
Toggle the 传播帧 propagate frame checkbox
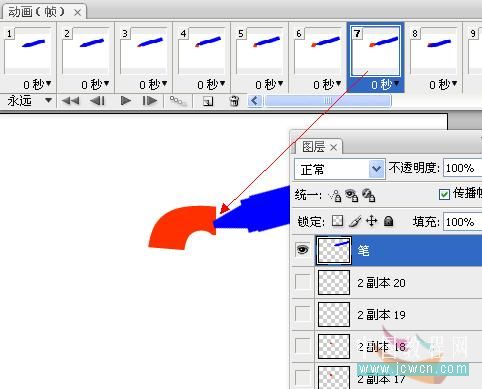point(444,194)
